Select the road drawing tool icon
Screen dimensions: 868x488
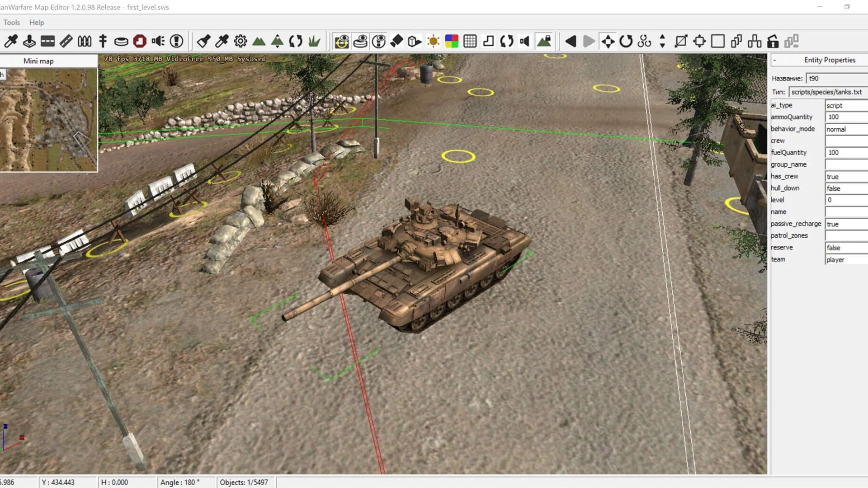coord(66,41)
